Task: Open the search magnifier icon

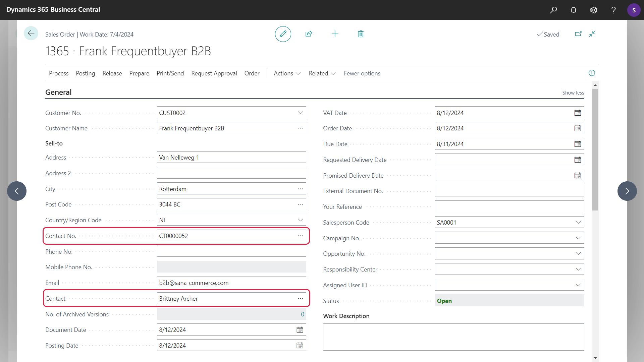Action: (x=553, y=10)
